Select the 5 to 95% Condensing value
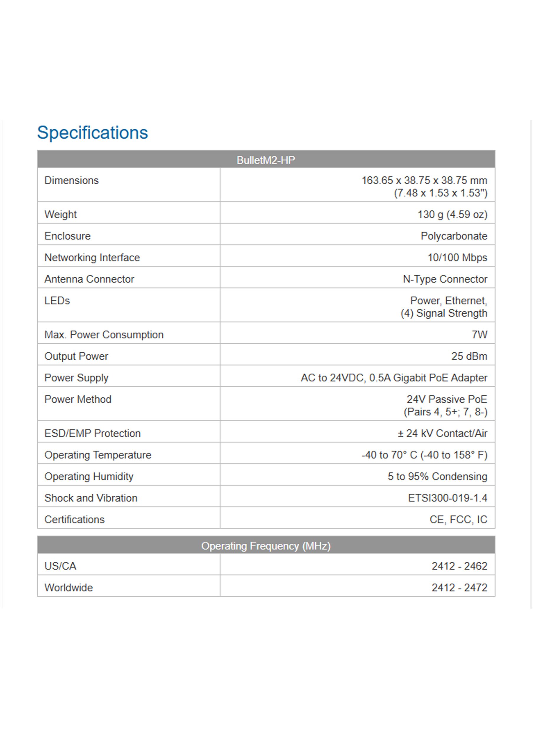The image size is (534, 756). (x=438, y=476)
